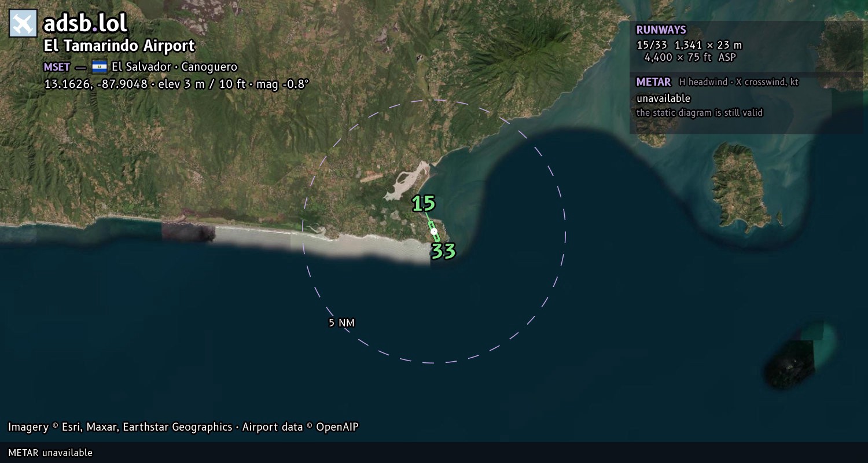Click the METAR unavailable status bar text

tap(50, 453)
